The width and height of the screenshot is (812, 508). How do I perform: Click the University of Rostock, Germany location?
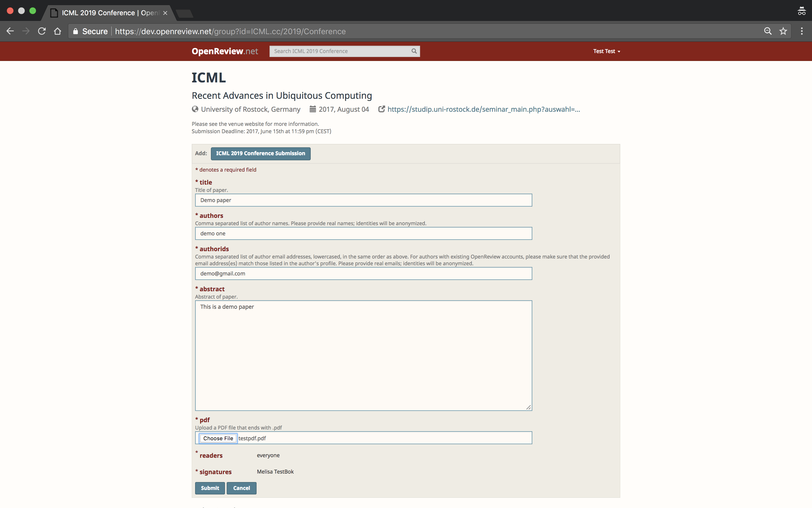pos(251,109)
